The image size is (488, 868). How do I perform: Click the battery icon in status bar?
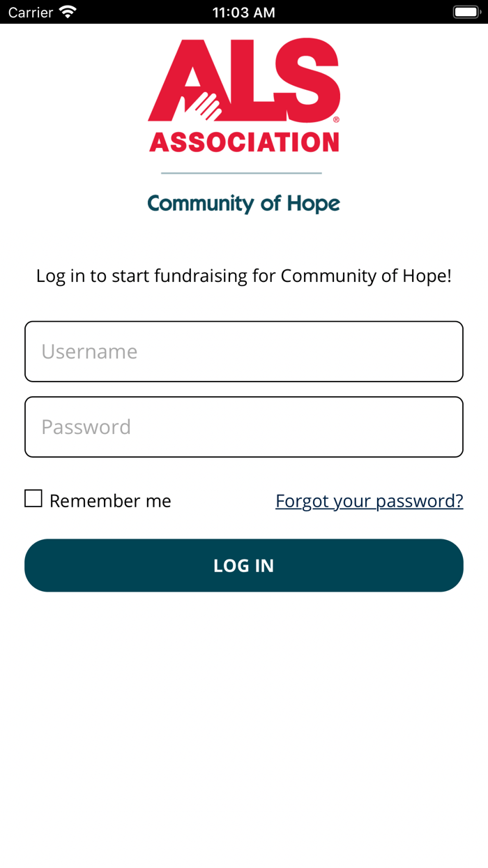pos(466,11)
